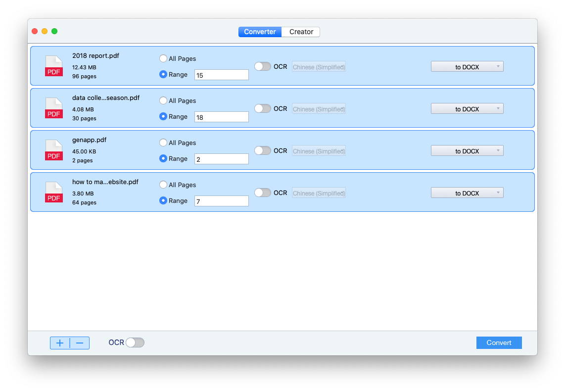Click the 30 pages count text

(84, 118)
